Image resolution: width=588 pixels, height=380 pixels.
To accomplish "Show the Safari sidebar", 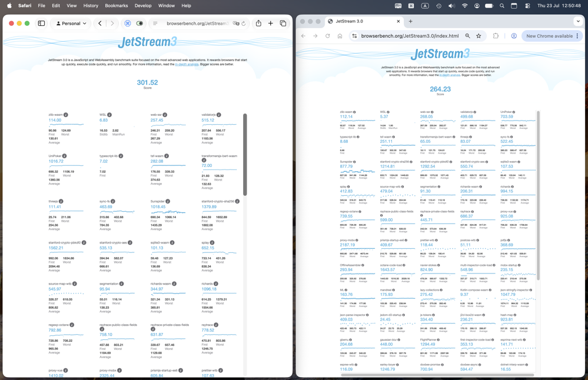I will 41,23.
